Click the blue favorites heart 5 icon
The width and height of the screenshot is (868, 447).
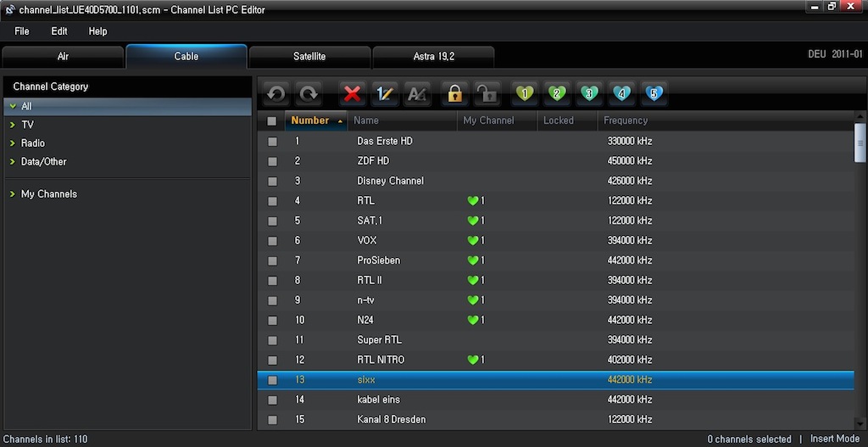(653, 93)
